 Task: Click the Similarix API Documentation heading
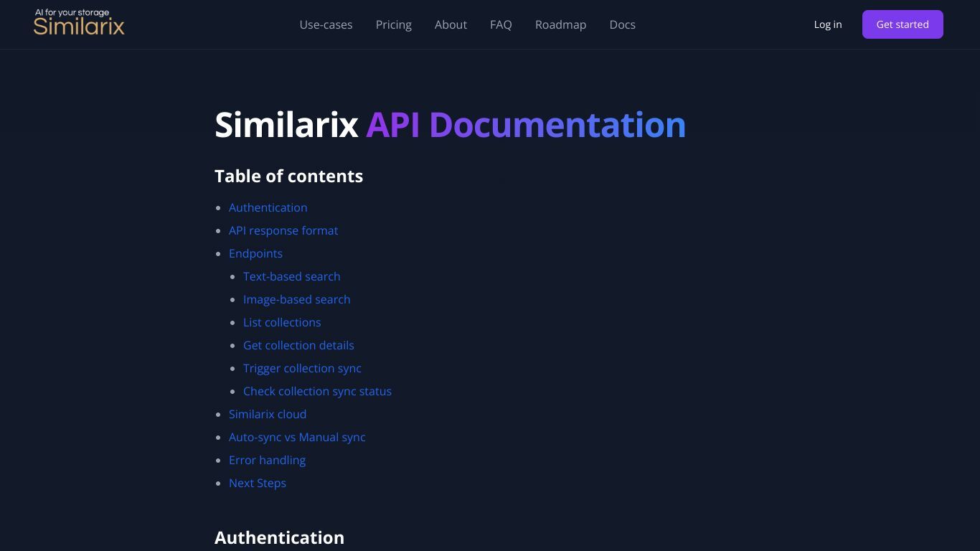coord(450,125)
